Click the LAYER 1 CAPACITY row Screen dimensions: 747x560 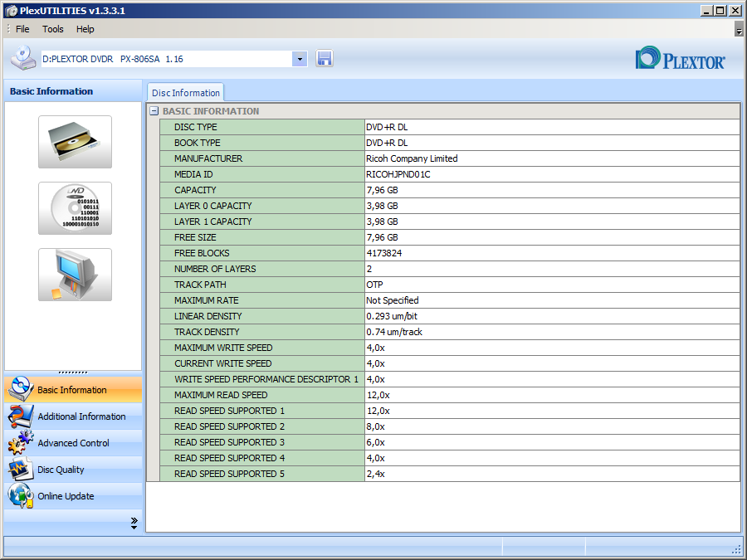click(x=450, y=222)
